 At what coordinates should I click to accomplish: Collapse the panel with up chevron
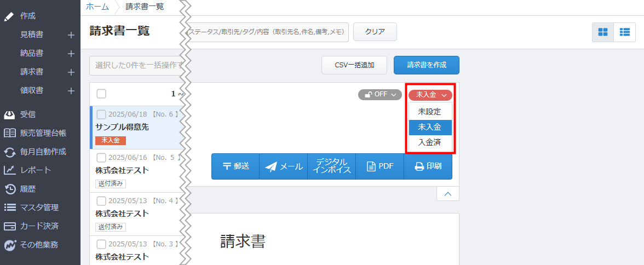[447, 194]
